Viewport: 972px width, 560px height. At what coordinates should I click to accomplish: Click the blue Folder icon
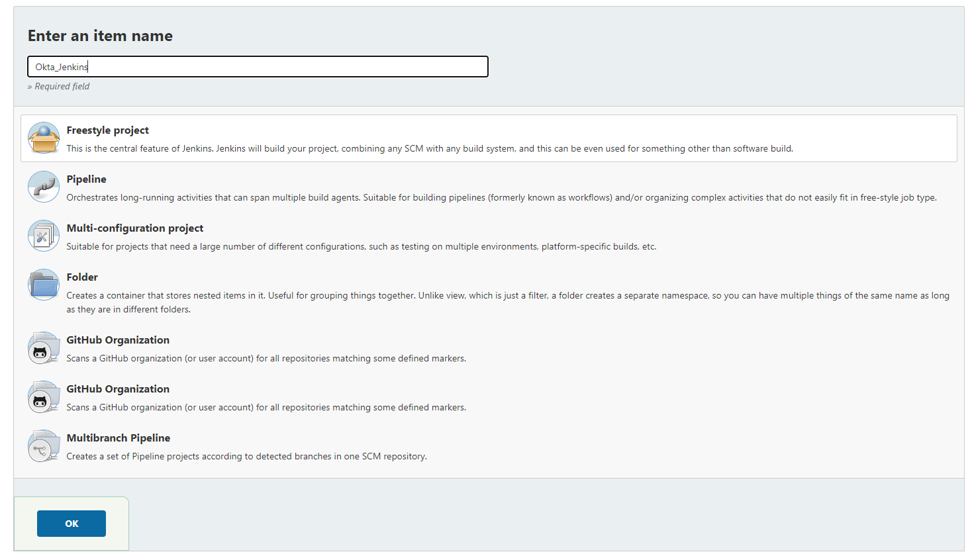click(44, 285)
